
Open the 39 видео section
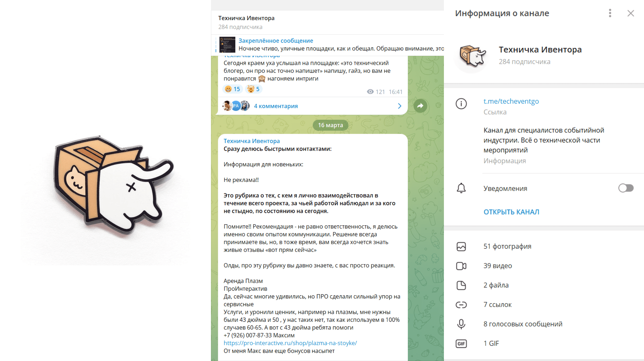[x=544, y=266]
